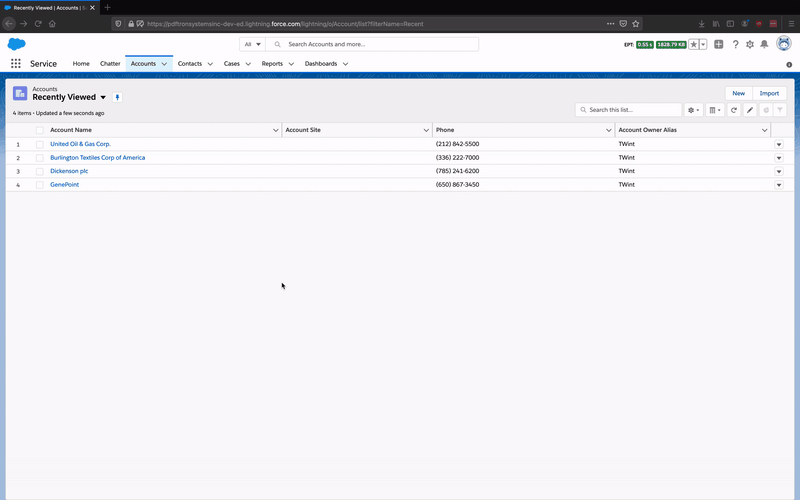Click the New account button
Image resolution: width=800 pixels, height=500 pixels.
[738, 93]
